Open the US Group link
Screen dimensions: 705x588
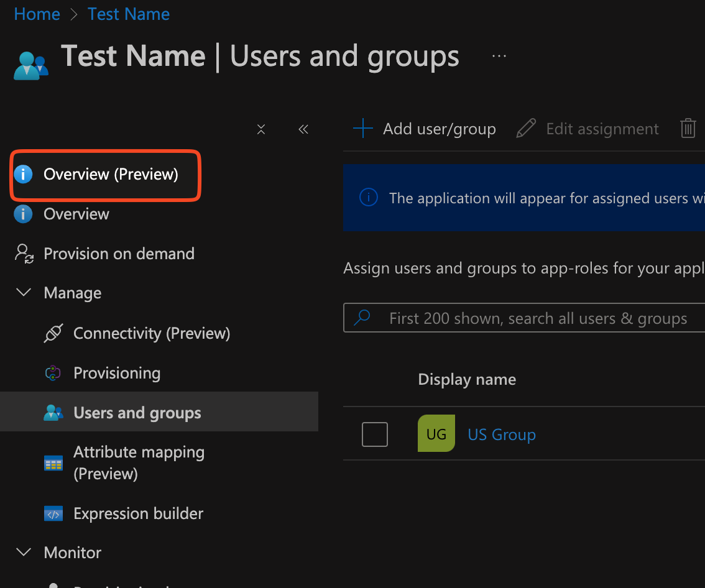501,434
